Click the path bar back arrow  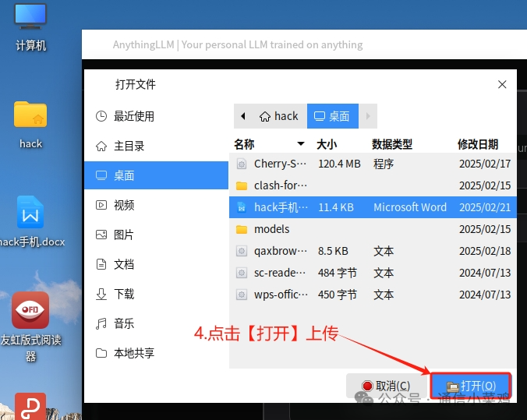point(243,116)
